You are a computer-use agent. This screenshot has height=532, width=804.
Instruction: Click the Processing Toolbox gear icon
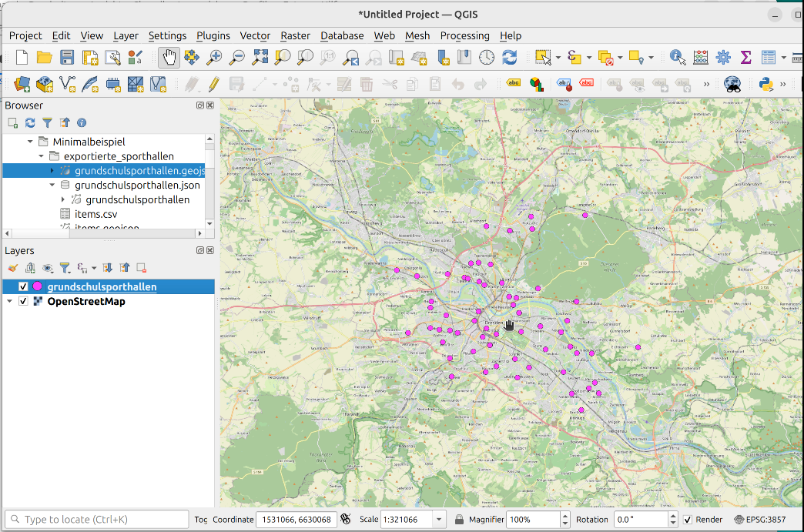tap(723, 57)
